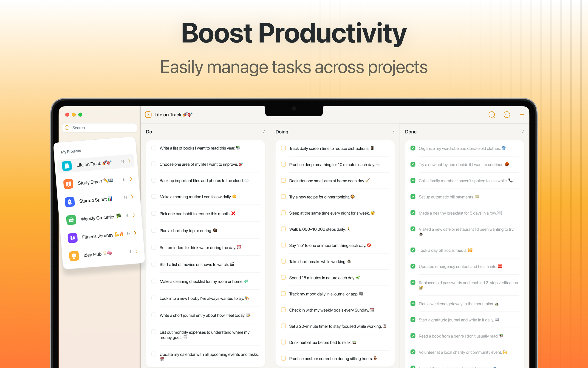Viewport: 588px width, 368px height.
Task: Open search via magnifier icon in toolbar
Action: [492, 115]
